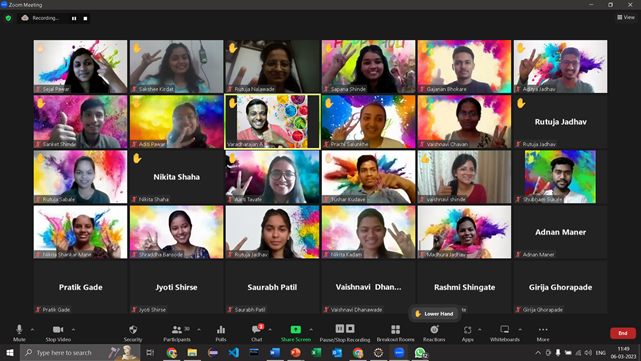Open the Polls icon

click(x=221, y=333)
